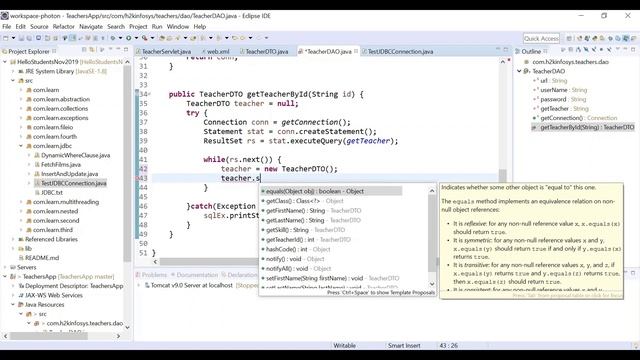Minimize the editor area
Screen dimensions: 640x360
click(498, 49)
